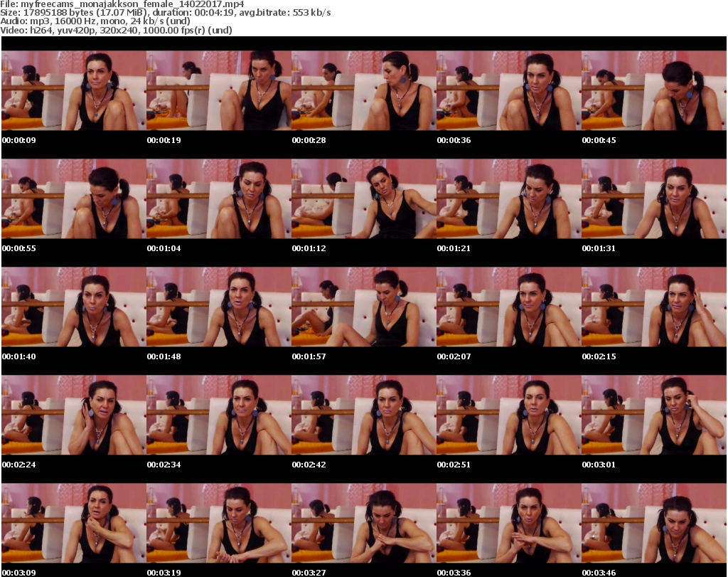This screenshot has height=577, width=728.
Task: Click the 'Size: 17895188 bytes' info line
Action: coord(165,13)
